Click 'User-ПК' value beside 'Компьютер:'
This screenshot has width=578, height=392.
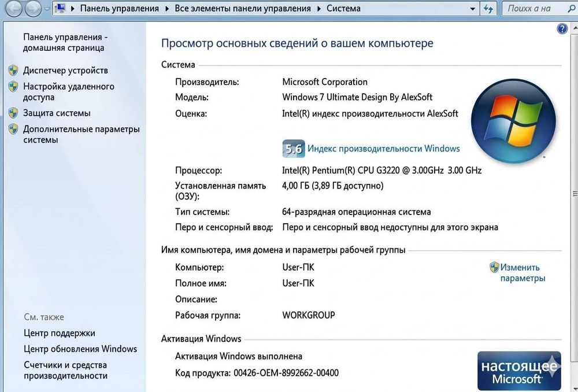coord(298,267)
